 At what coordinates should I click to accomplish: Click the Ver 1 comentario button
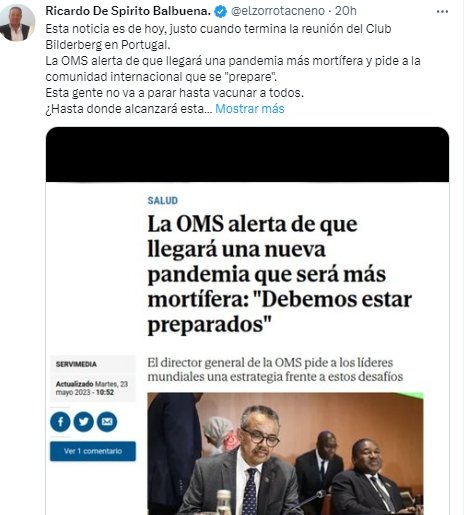(93, 451)
